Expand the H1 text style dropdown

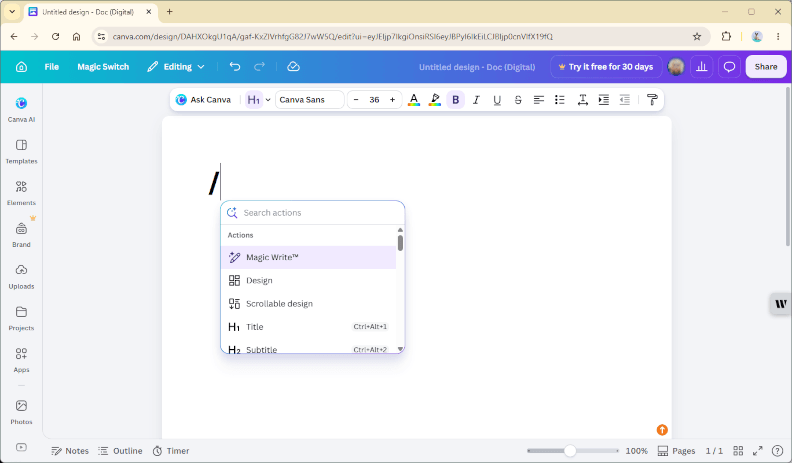pos(268,99)
